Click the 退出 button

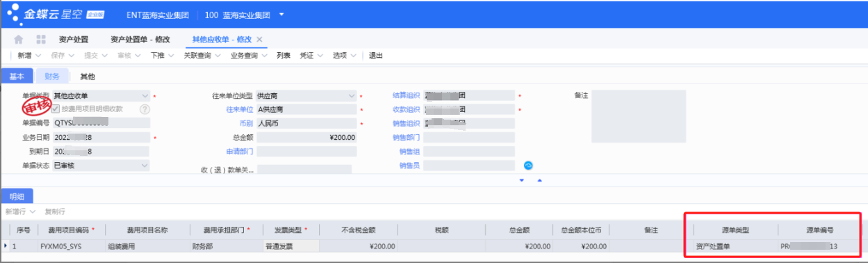click(375, 56)
